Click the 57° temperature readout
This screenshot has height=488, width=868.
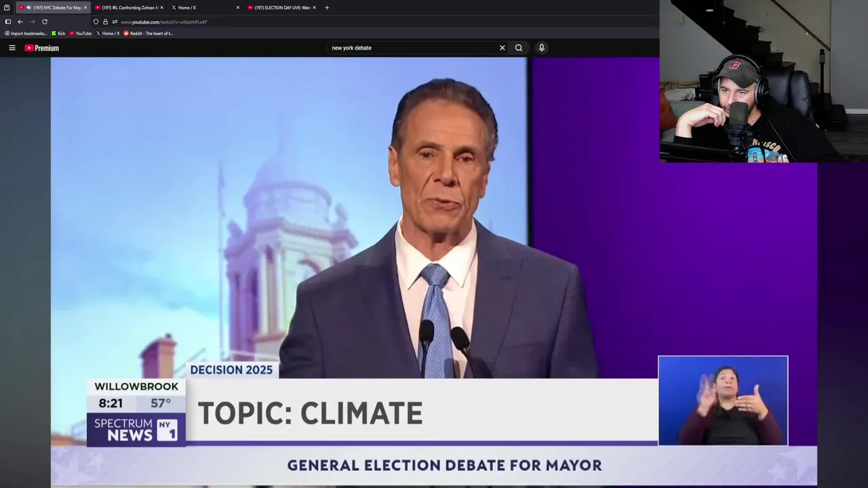click(161, 403)
